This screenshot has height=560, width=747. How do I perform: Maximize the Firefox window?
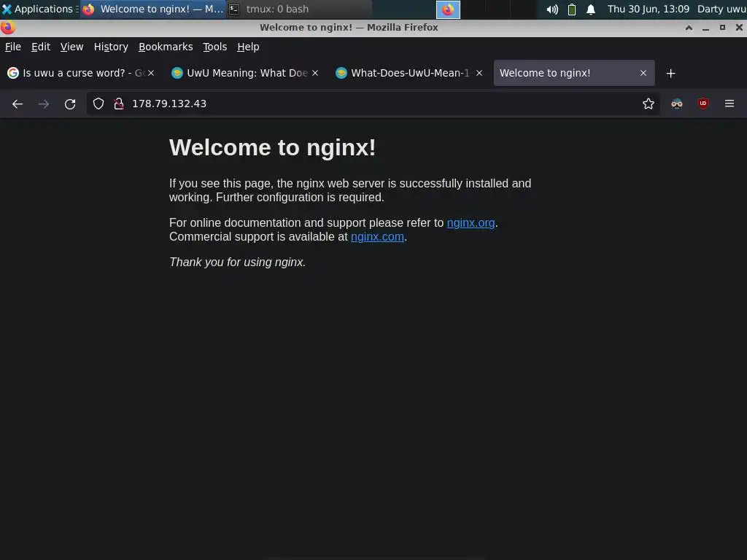point(722,28)
